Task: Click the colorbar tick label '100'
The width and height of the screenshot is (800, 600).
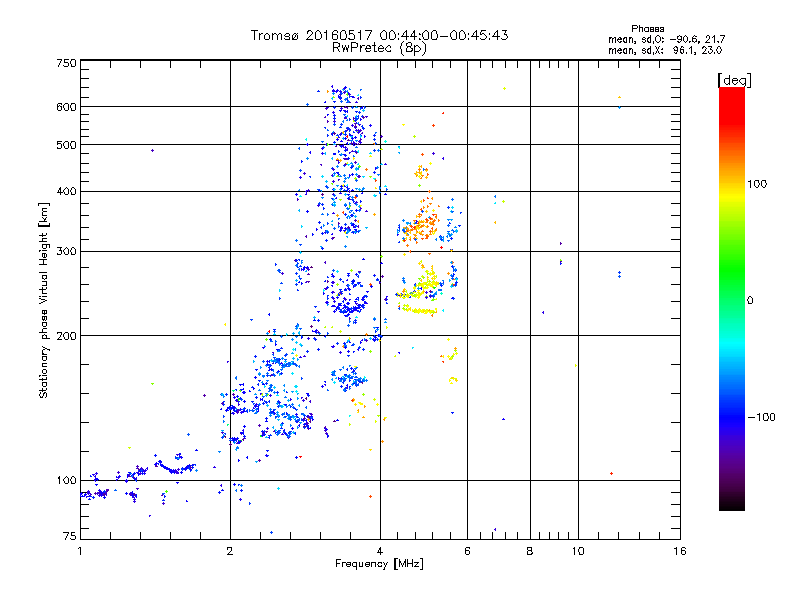Action: coord(757,184)
